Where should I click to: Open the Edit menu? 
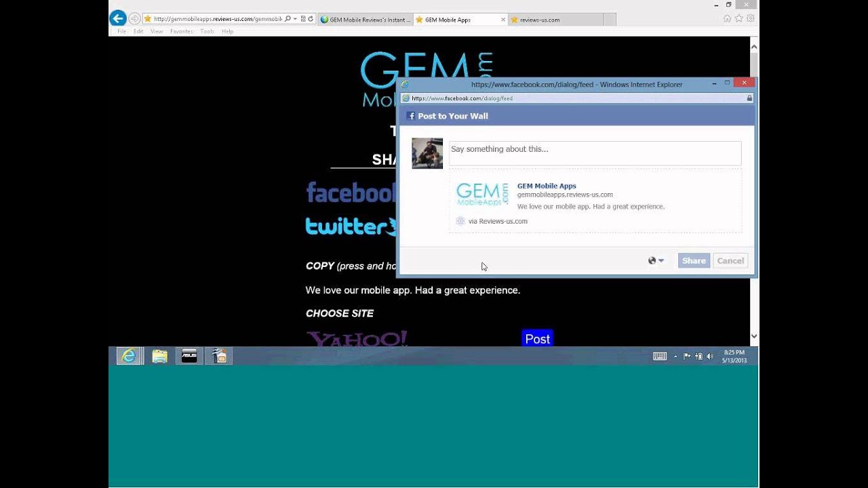tap(138, 31)
